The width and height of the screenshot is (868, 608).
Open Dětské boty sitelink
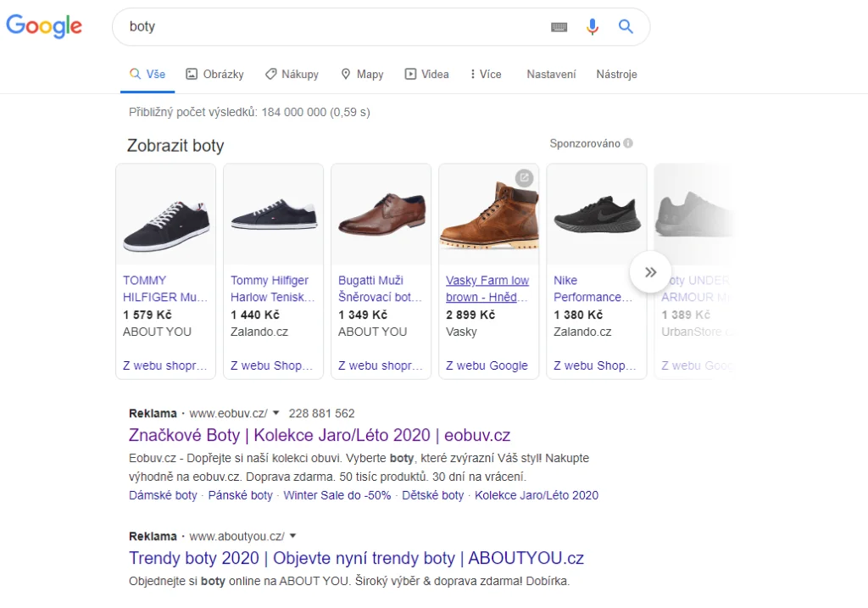click(x=433, y=495)
